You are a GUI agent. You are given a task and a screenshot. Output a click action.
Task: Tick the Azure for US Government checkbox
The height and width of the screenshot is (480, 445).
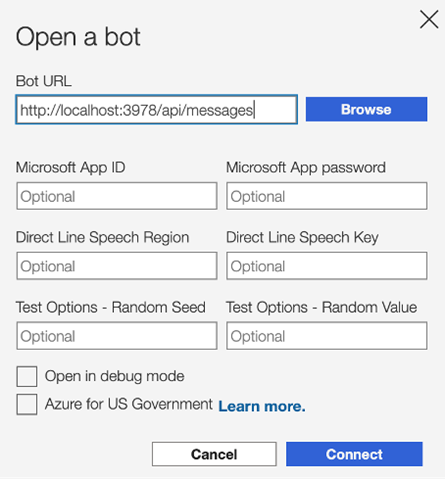[x=27, y=404]
